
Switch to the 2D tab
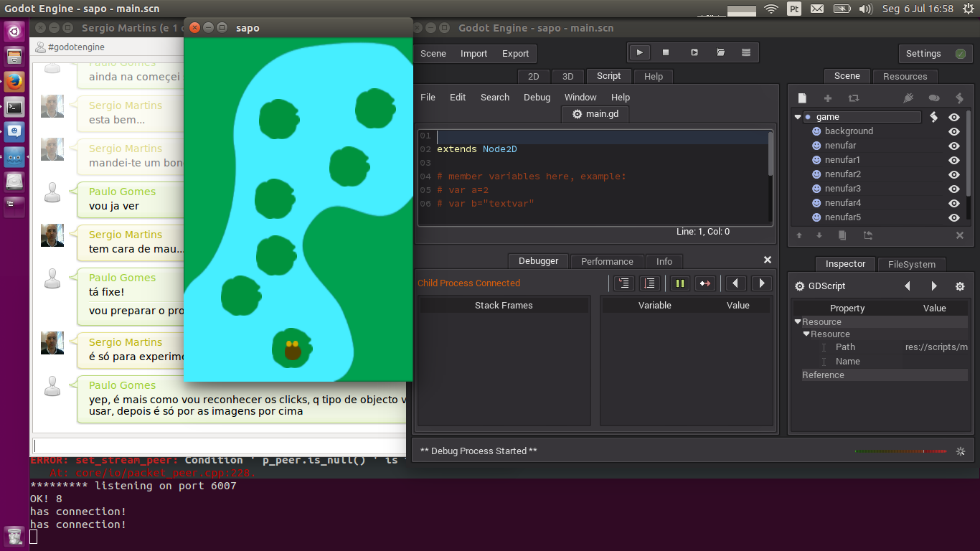click(x=533, y=76)
